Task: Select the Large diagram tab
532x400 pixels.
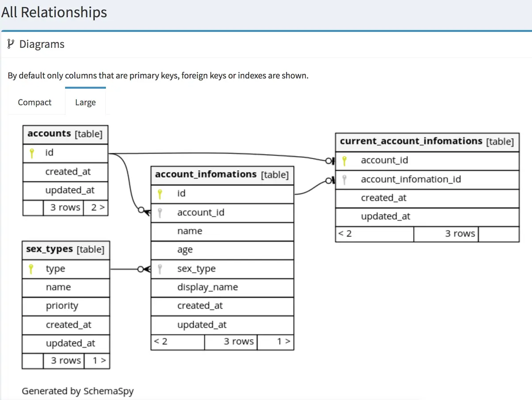Action: [x=86, y=102]
